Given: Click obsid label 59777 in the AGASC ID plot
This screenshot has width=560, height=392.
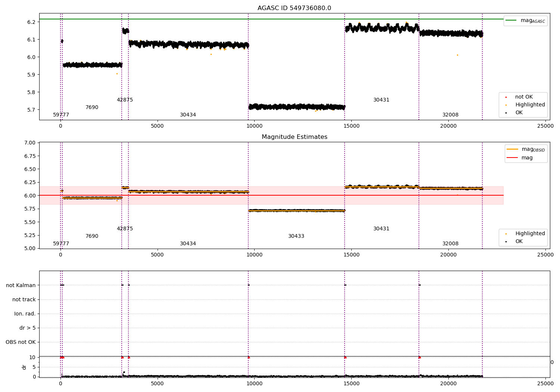Looking at the screenshot, I should pos(61,115).
